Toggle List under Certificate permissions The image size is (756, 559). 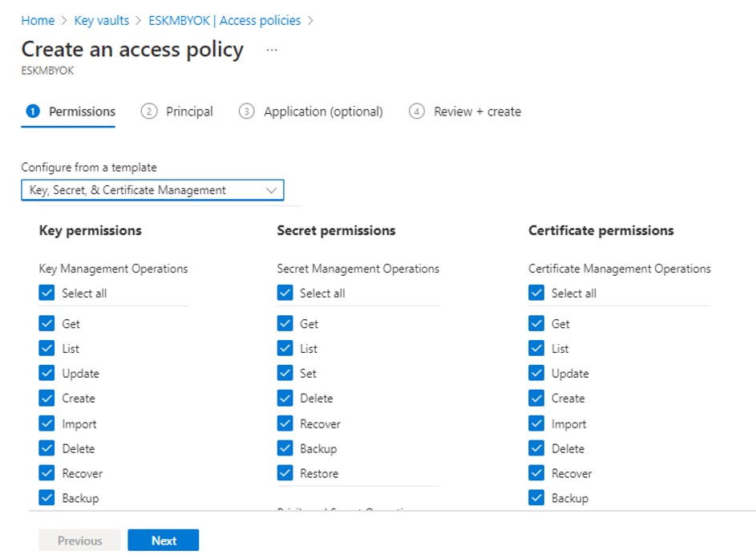click(536, 348)
